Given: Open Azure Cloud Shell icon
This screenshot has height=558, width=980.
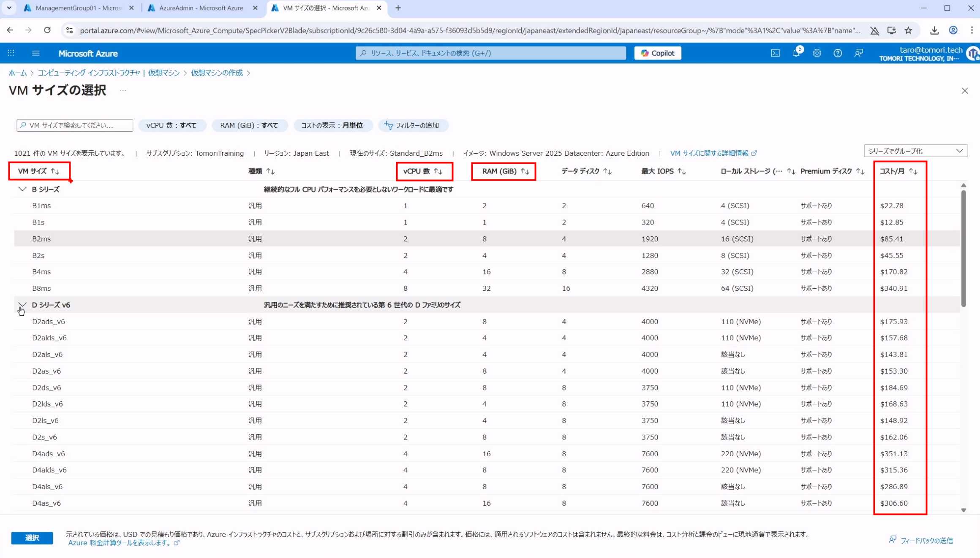Looking at the screenshot, I should [775, 53].
